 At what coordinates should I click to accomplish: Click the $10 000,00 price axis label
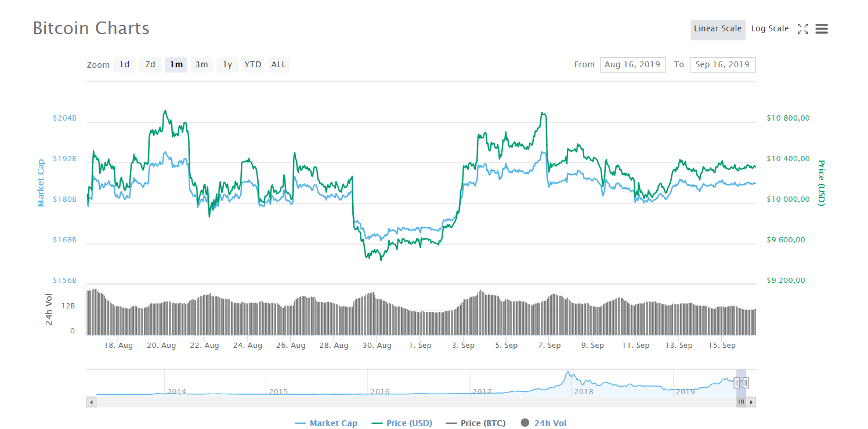(x=788, y=199)
